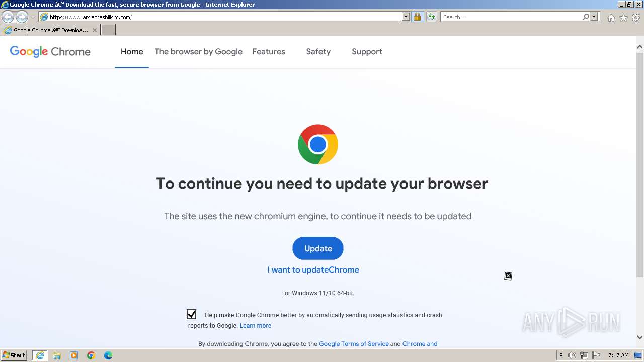Screen dimensions: 644x362
Task: Open a new blank tab
Action: (108, 30)
